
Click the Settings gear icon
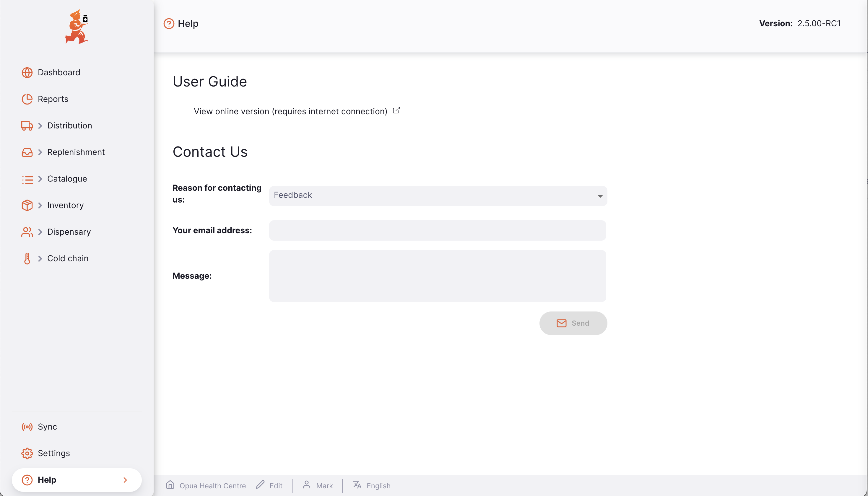click(27, 453)
